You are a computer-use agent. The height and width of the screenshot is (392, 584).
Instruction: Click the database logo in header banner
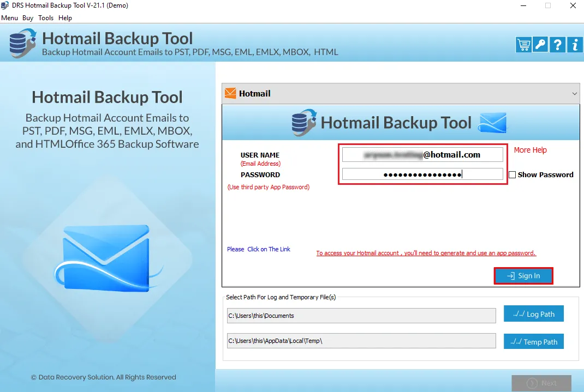point(23,43)
